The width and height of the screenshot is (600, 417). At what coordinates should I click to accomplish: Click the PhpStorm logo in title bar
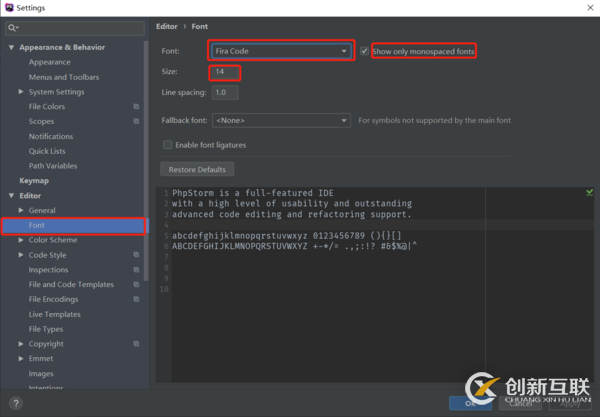9,8
